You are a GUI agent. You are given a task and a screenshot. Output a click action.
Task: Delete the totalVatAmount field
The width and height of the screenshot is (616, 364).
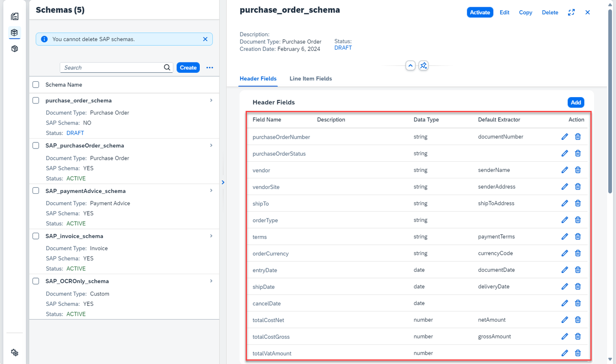pyautogui.click(x=578, y=353)
